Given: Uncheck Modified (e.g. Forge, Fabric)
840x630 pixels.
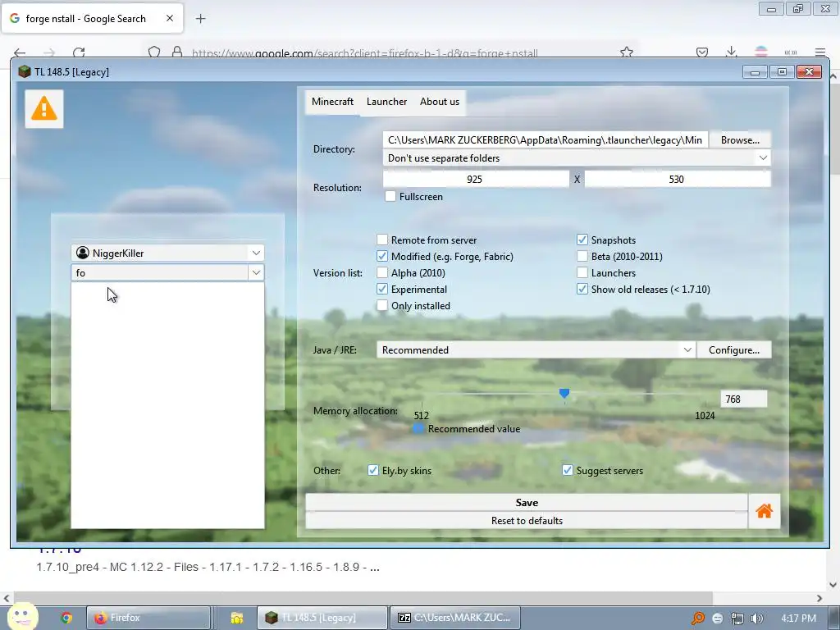Looking at the screenshot, I should (382, 256).
